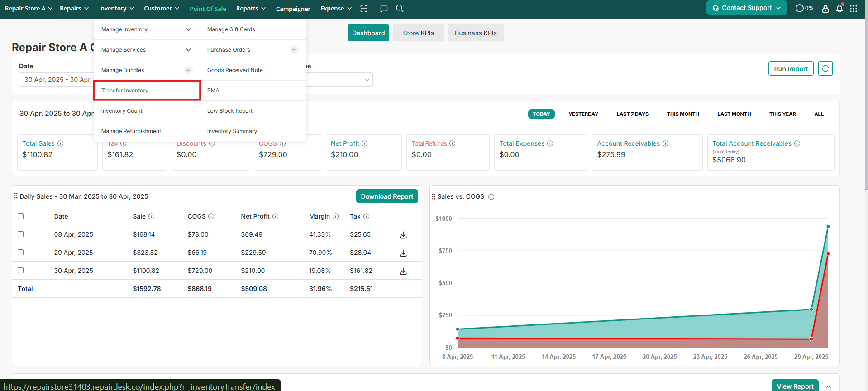This screenshot has height=391, width=868.
Task: Expand the Manage Services chevron
Action: pyautogui.click(x=188, y=50)
